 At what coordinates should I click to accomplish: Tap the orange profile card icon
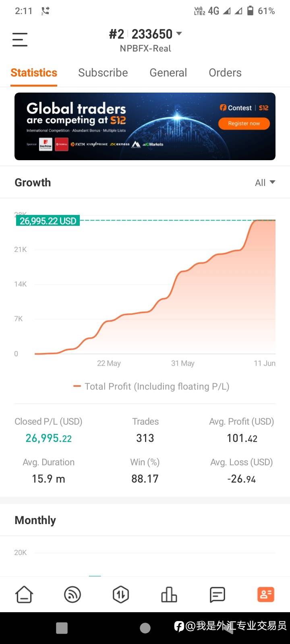[265, 594]
